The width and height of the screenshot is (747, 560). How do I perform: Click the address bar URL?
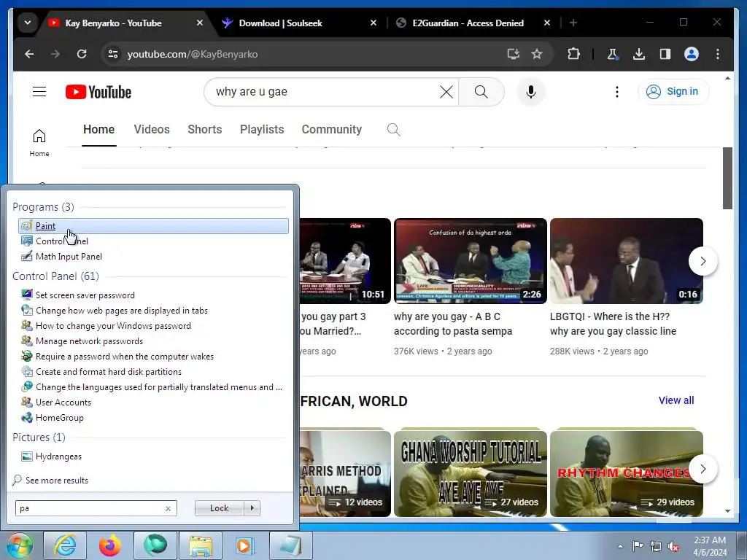pos(193,54)
